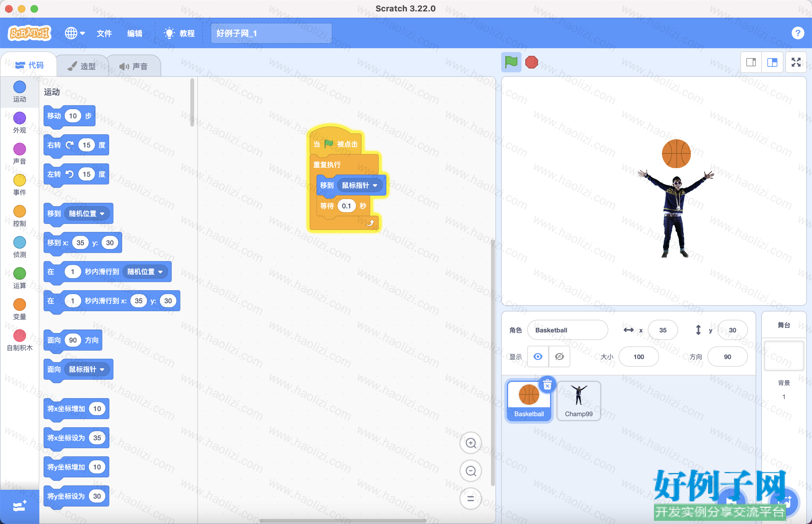Viewport: 812px width, 524px height.
Task: Click the workspace horizontal scrollbar
Action: coord(343,521)
